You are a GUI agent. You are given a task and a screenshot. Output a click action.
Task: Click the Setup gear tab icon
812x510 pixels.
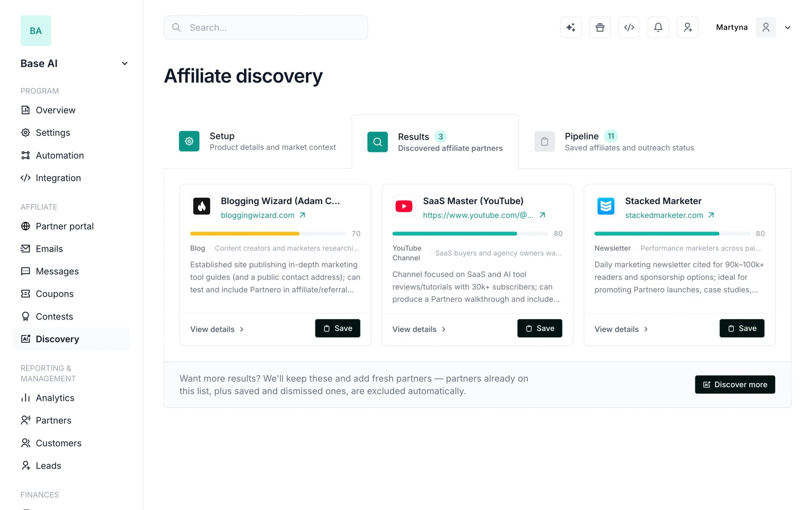(189, 141)
